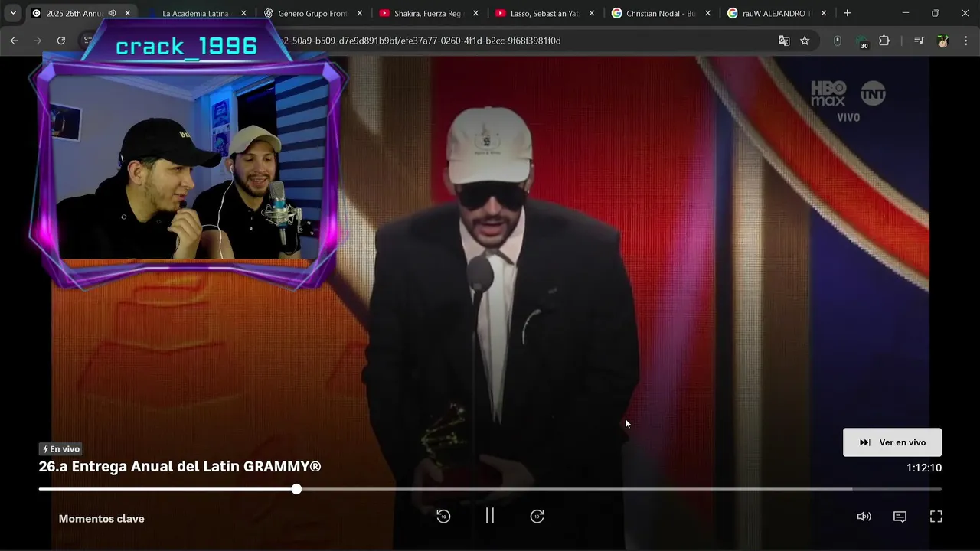Close the La Academia Latina tab
The image size is (980, 551).
243,13
